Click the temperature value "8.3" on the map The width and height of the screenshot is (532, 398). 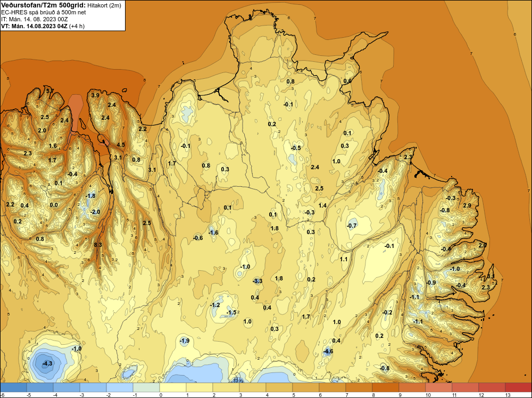98,245
